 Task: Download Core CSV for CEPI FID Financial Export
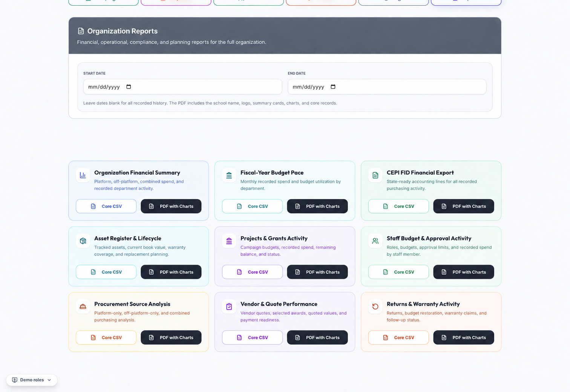pyautogui.click(x=398, y=206)
